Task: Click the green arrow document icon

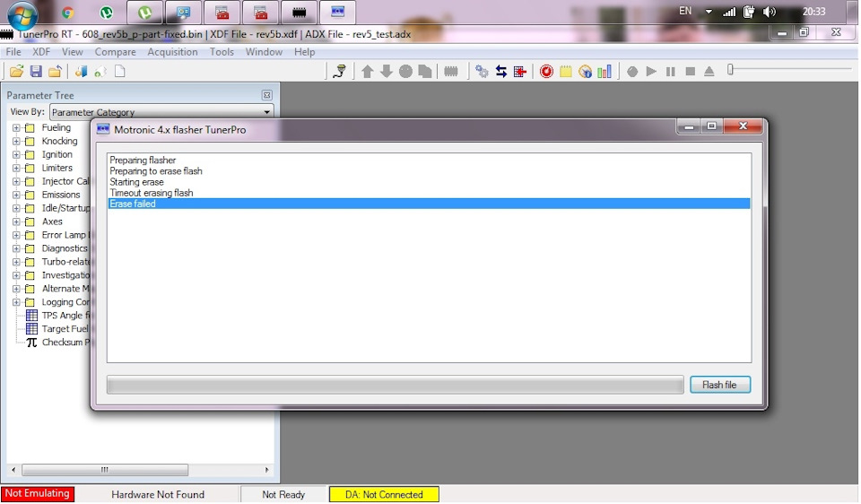Action: pos(100,72)
